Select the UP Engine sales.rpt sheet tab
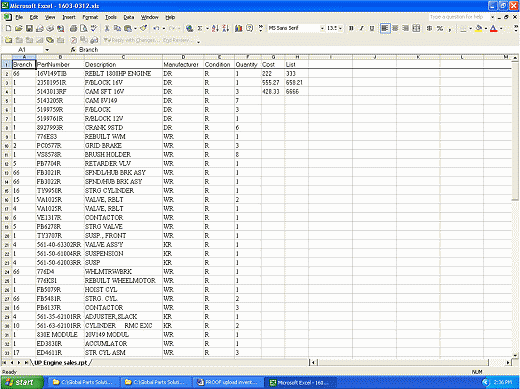Screen dimensions: 520x389 click(61, 363)
